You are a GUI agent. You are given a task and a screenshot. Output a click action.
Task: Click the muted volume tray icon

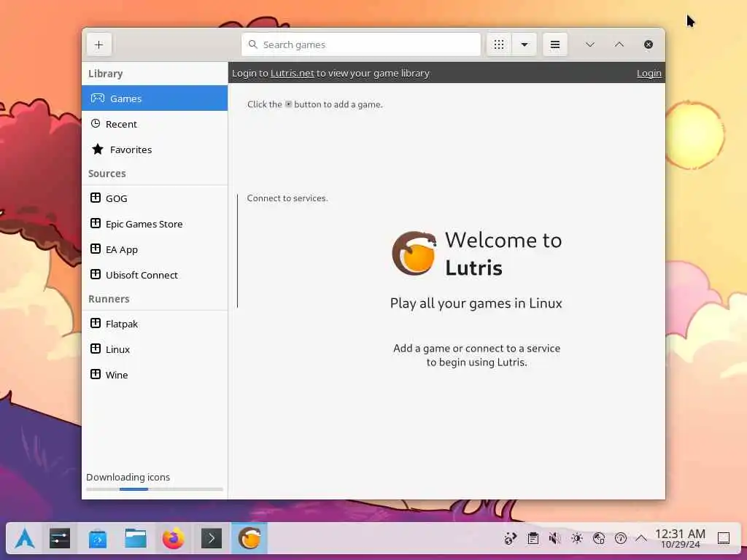tap(554, 539)
